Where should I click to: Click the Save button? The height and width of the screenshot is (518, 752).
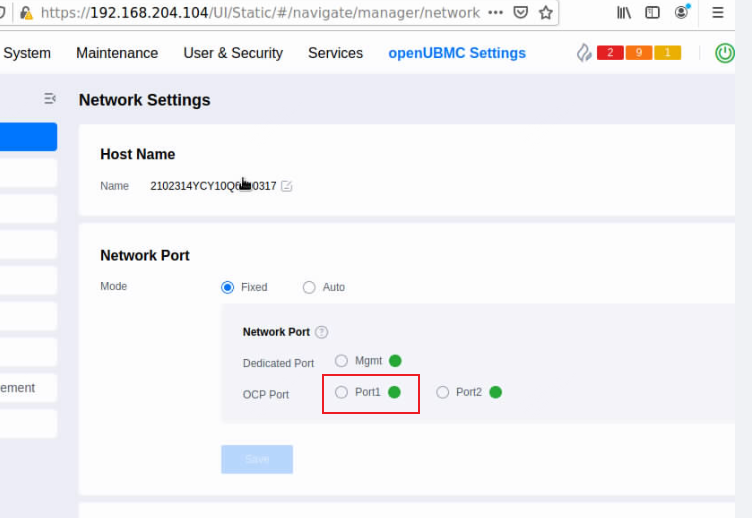pos(257,459)
